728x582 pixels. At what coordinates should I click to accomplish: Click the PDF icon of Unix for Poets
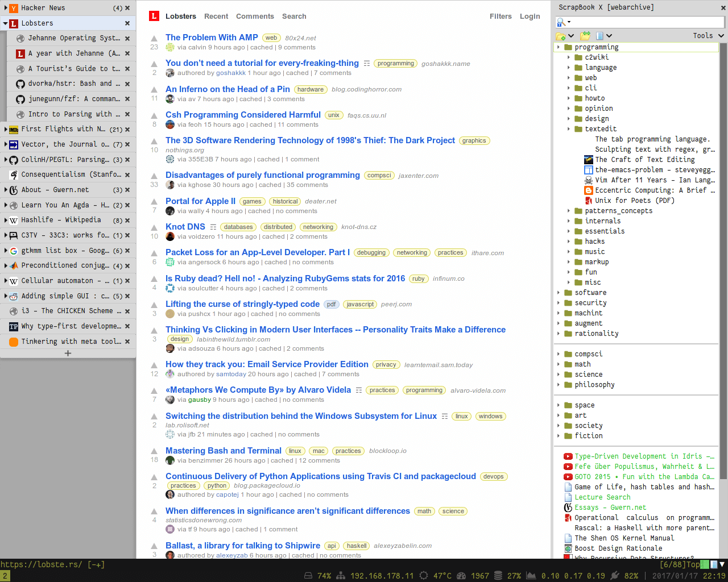tap(589, 201)
